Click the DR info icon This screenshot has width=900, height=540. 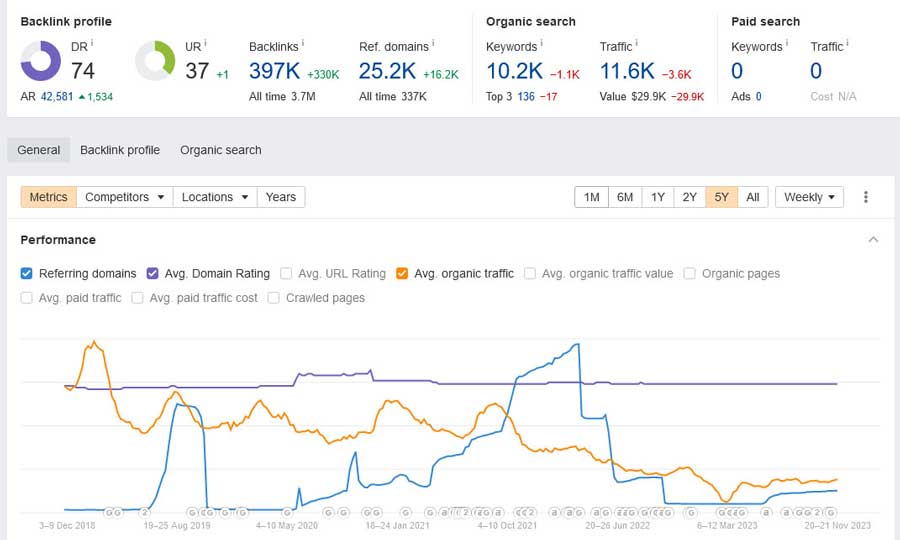(x=92, y=43)
